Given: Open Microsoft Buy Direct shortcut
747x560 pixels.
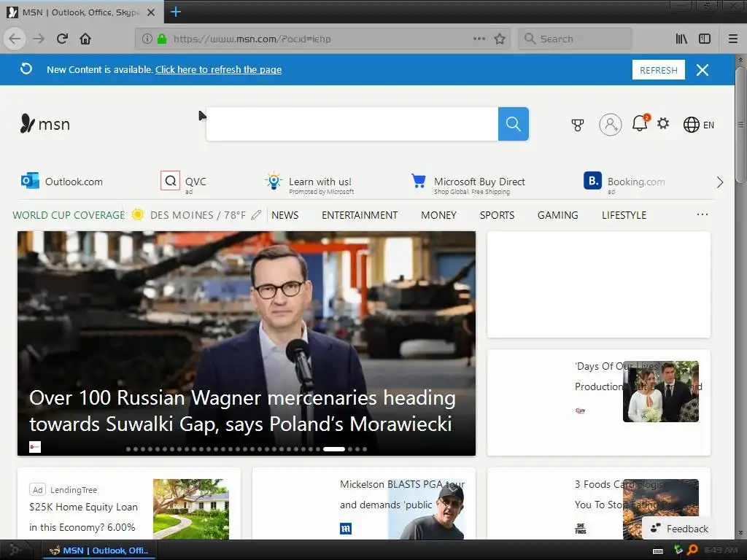Looking at the screenshot, I should coord(468,184).
